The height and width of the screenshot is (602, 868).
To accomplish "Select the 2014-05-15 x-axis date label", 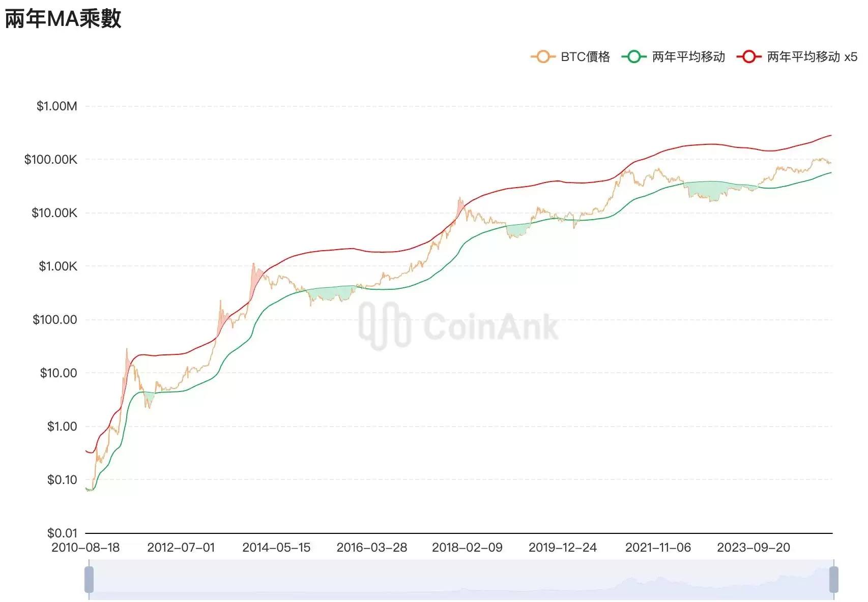I will click(x=276, y=548).
